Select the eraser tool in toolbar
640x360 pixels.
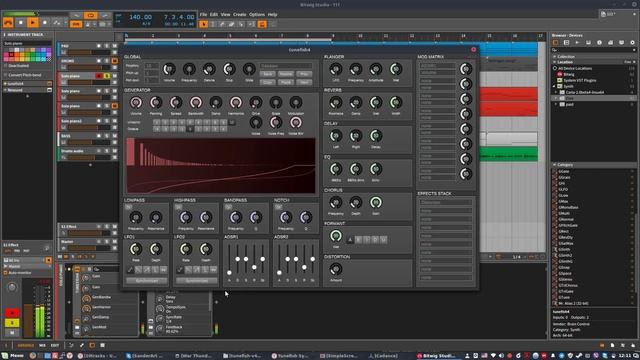(x=231, y=24)
